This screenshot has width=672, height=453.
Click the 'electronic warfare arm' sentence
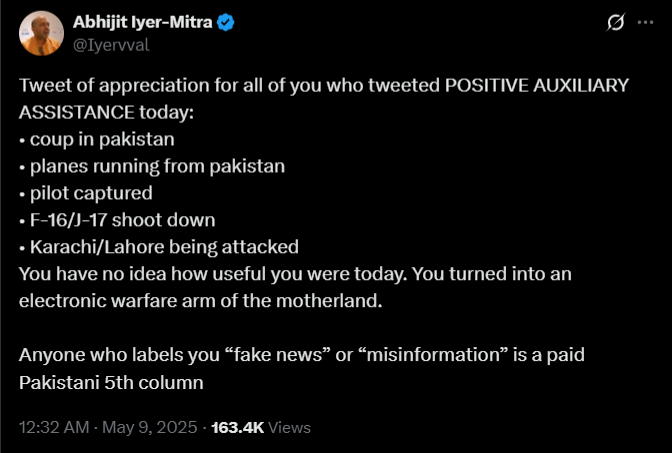[201, 301]
